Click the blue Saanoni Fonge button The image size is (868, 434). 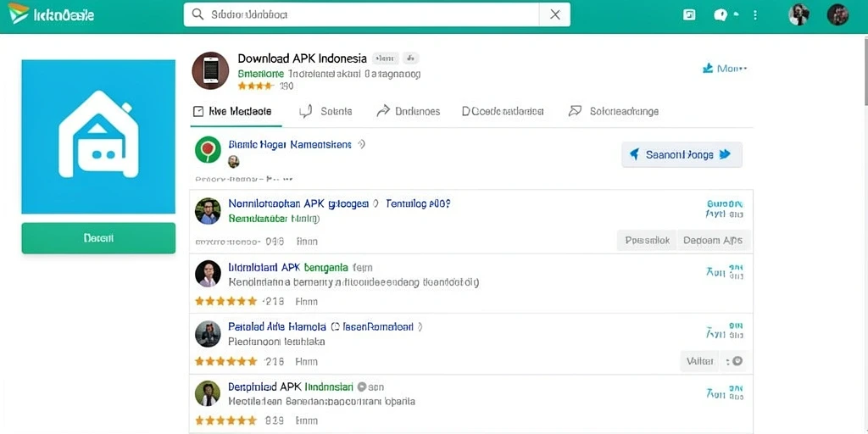point(682,154)
